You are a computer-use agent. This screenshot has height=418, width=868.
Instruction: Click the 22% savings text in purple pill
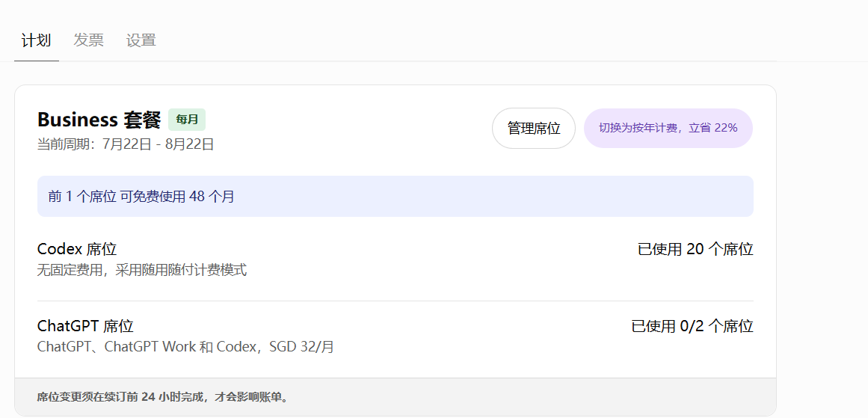pyautogui.click(x=726, y=128)
